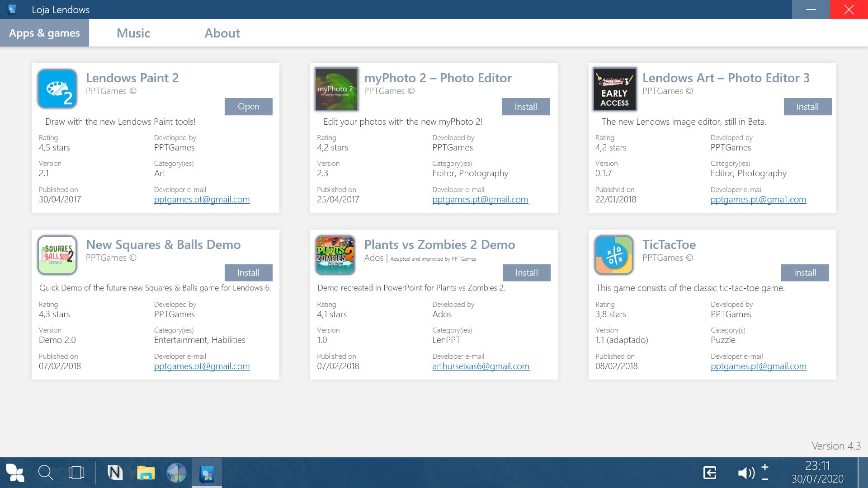
Task: Click the Lendows Paint 2 app icon
Action: tap(57, 89)
